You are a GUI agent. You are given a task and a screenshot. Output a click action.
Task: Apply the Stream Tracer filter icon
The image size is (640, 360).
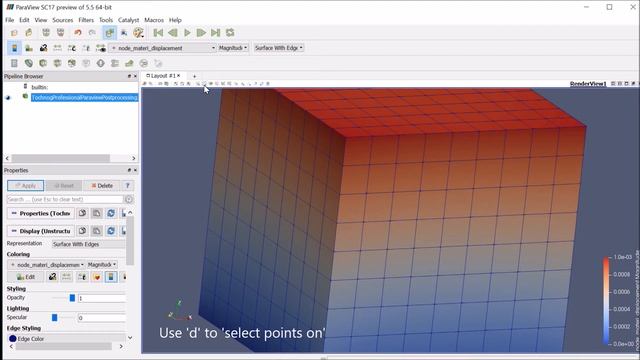pos(115,63)
